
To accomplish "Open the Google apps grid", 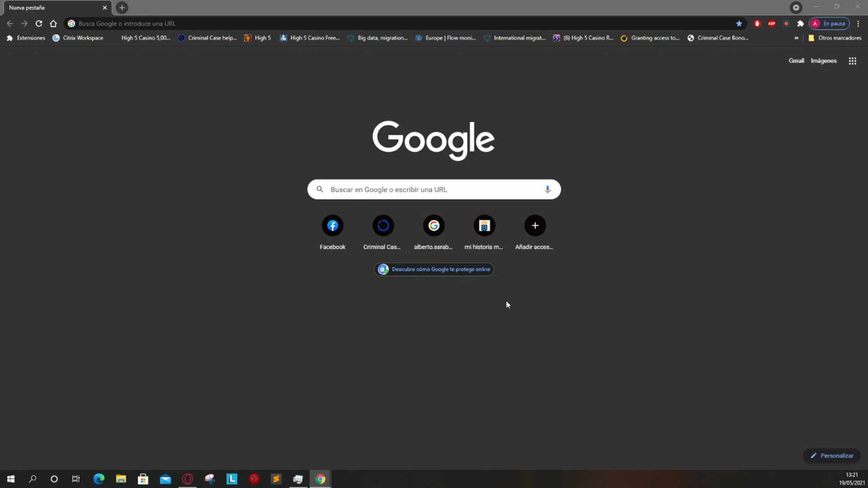I will [x=852, y=61].
